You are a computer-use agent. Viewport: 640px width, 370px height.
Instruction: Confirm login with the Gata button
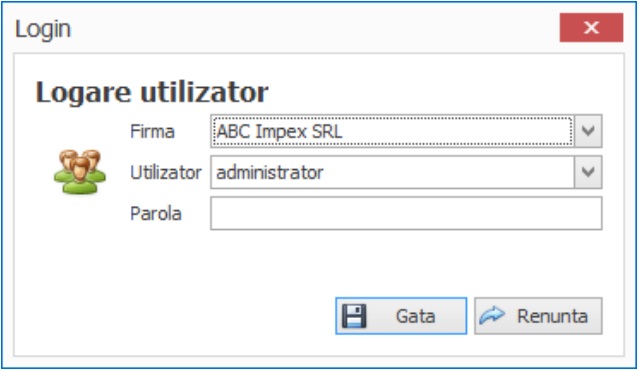click(x=401, y=316)
